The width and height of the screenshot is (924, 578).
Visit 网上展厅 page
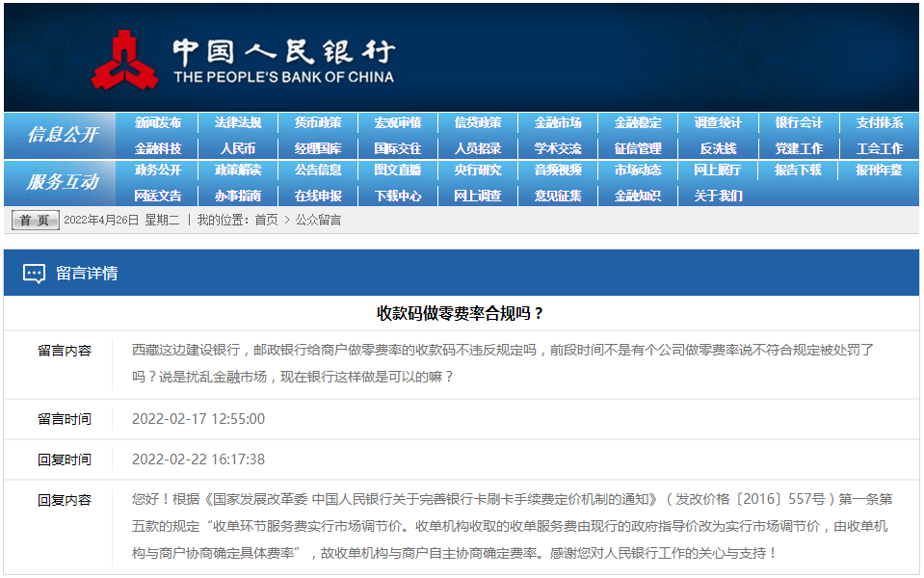point(718,170)
